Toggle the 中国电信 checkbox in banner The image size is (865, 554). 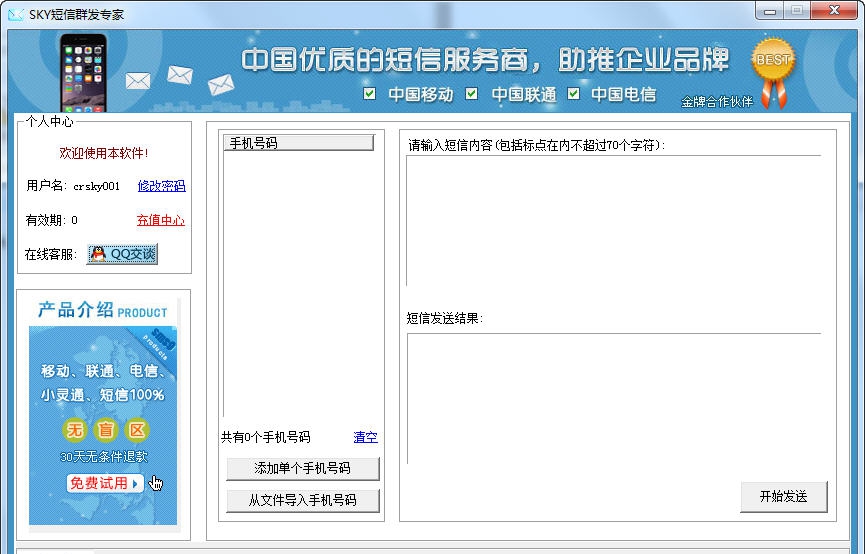[574, 94]
